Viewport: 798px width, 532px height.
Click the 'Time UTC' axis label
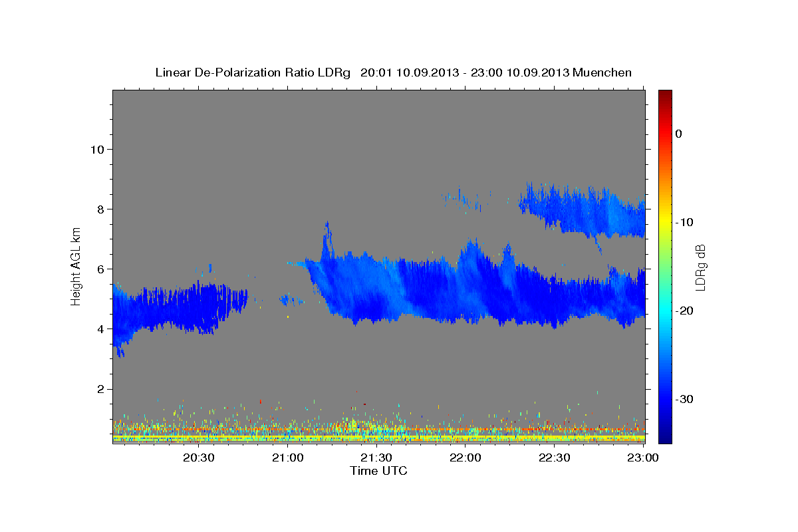click(378, 471)
